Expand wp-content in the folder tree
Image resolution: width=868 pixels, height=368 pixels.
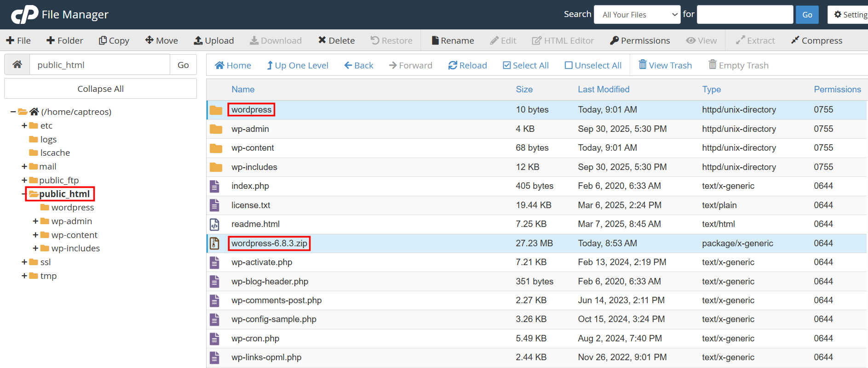pyautogui.click(x=35, y=235)
